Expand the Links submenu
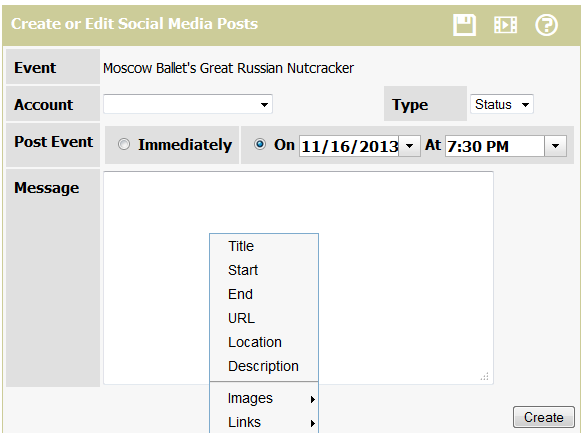 point(264,422)
